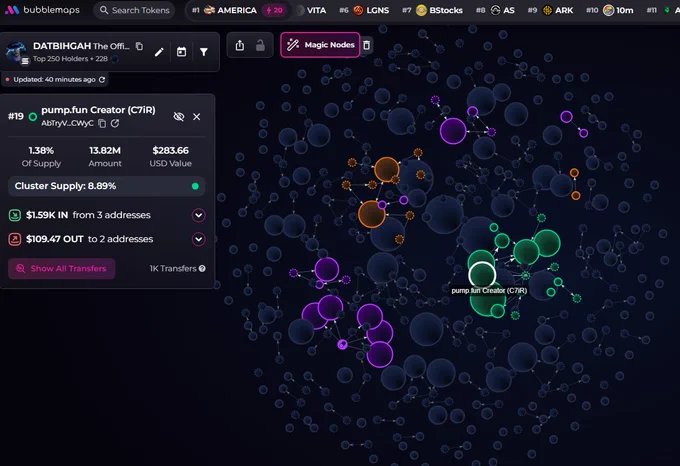Open the funnel filter icon

pos(204,52)
